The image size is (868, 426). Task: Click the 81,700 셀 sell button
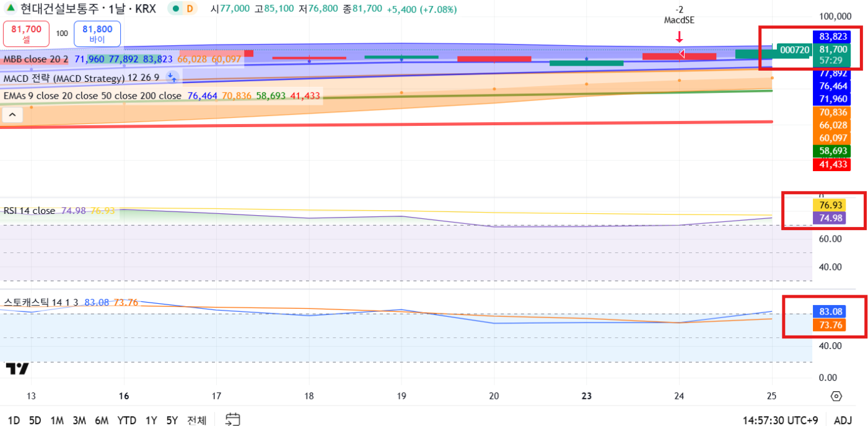click(x=27, y=34)
